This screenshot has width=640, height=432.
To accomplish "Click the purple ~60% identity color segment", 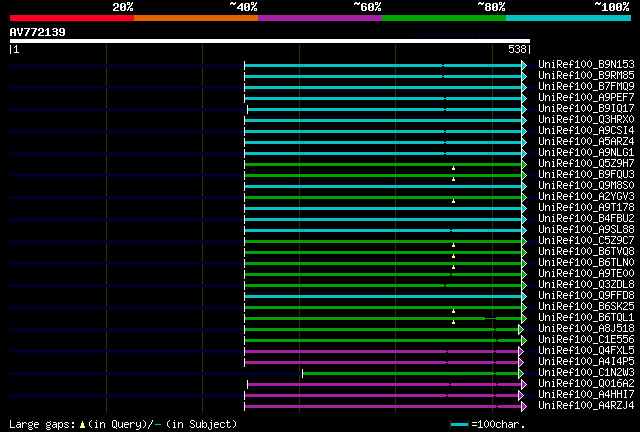I will coord(320,18).
